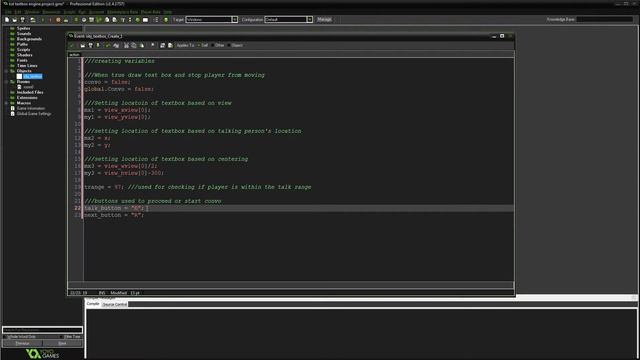
Task: Select the highlighted obj_textbox object in tree
Action: pos(32,77)
